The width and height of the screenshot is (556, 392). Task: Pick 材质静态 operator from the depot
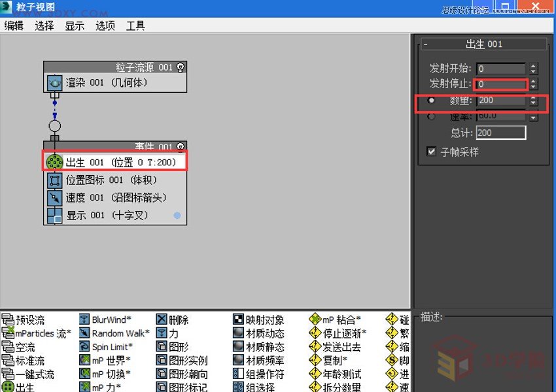pos(259,347)
